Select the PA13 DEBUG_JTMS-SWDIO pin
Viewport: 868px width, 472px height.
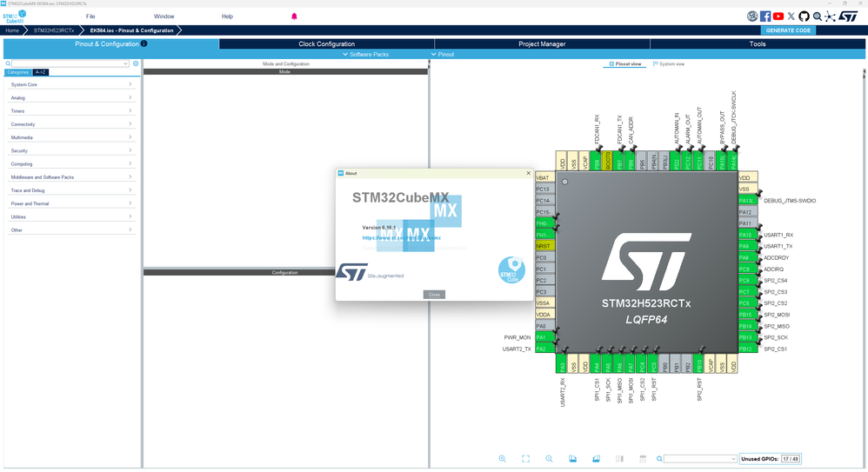(x=747, y=200)
